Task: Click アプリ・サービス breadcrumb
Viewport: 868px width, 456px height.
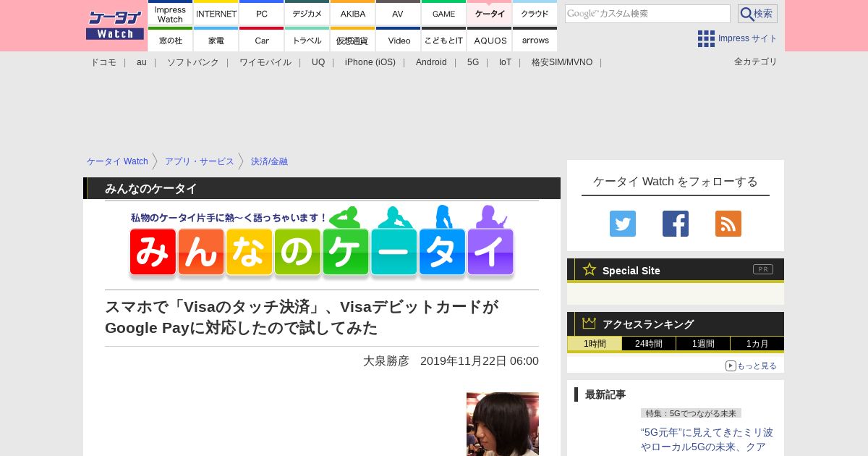Action: tap(200, 161)
